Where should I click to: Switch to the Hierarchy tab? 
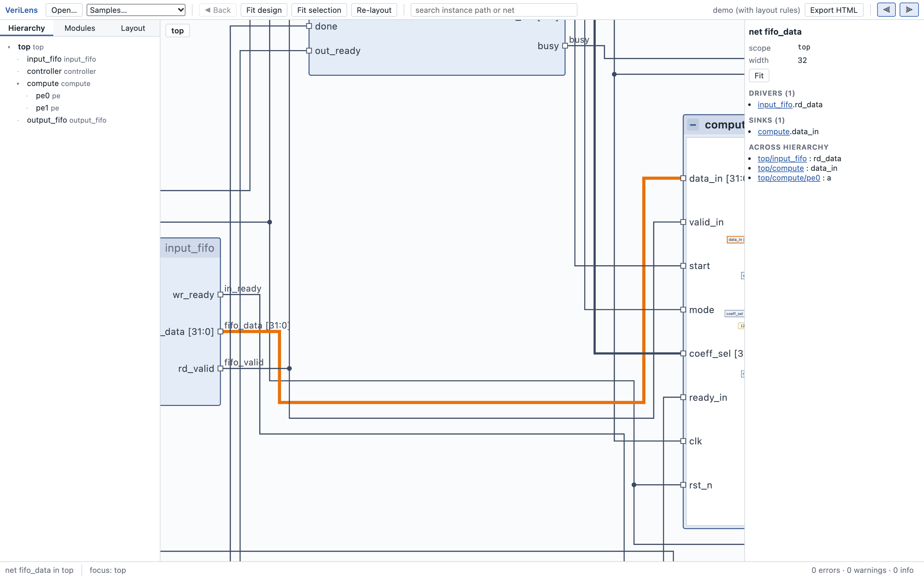click(x=26, y=28)
